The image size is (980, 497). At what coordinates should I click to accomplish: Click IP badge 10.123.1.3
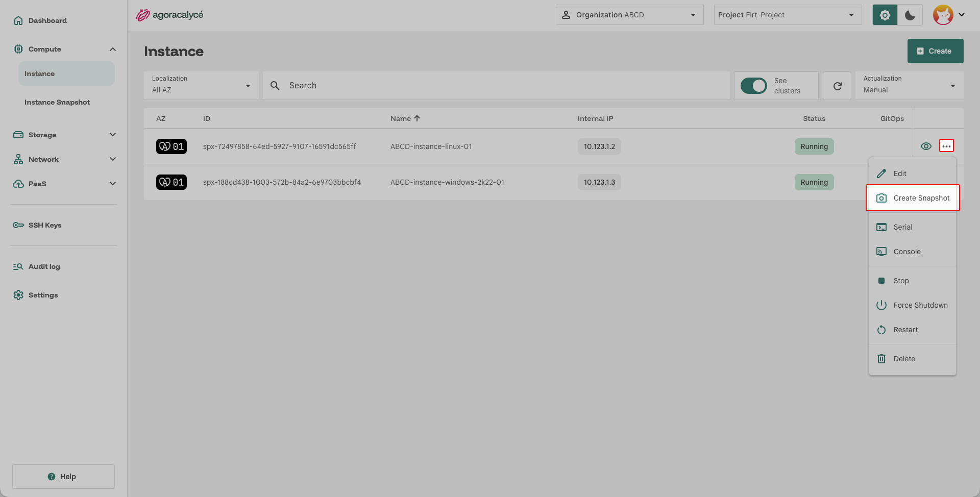pos(599,182)
